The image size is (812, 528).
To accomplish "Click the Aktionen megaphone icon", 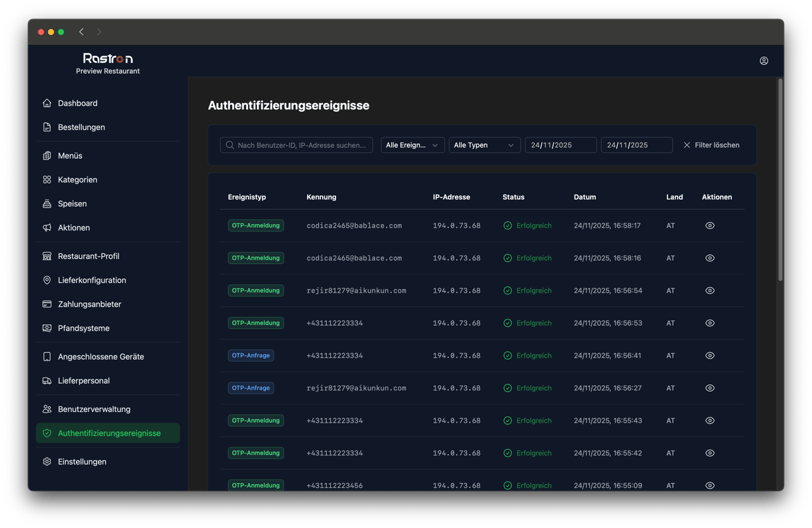I will [47, 228].
